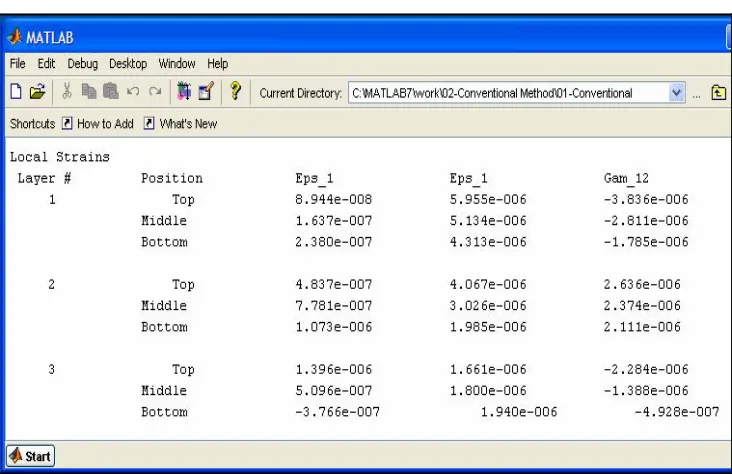Click value -2.284e-006 in layer 3
Image resolution: width=732 pixels, height=474 pixels.
click(x=646, y=370)
